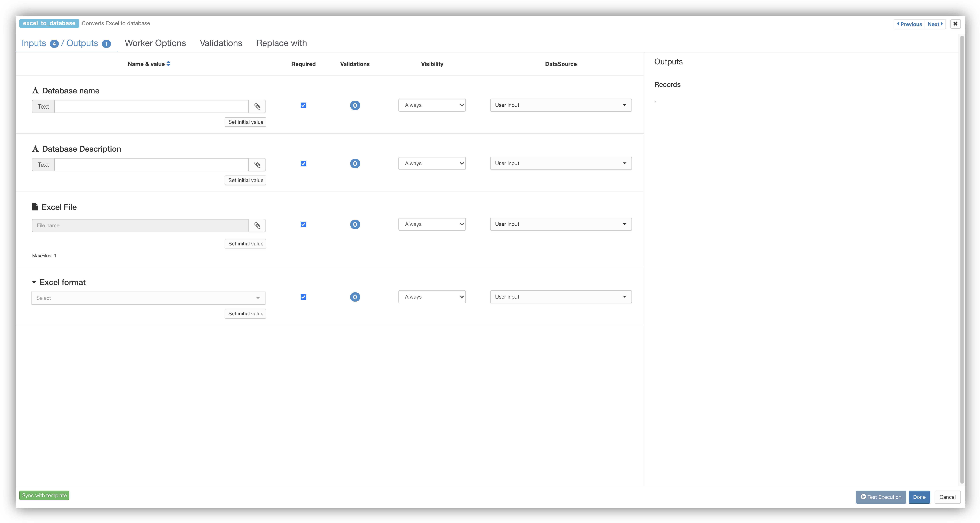Go to Previous step
980x523 pixels.
[x=909, y=24]
